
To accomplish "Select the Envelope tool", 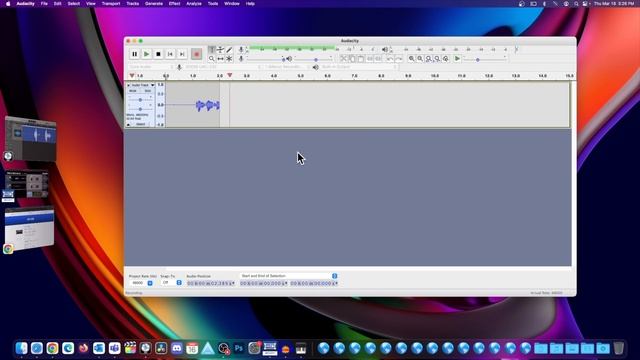I will [x=220, y=49].
